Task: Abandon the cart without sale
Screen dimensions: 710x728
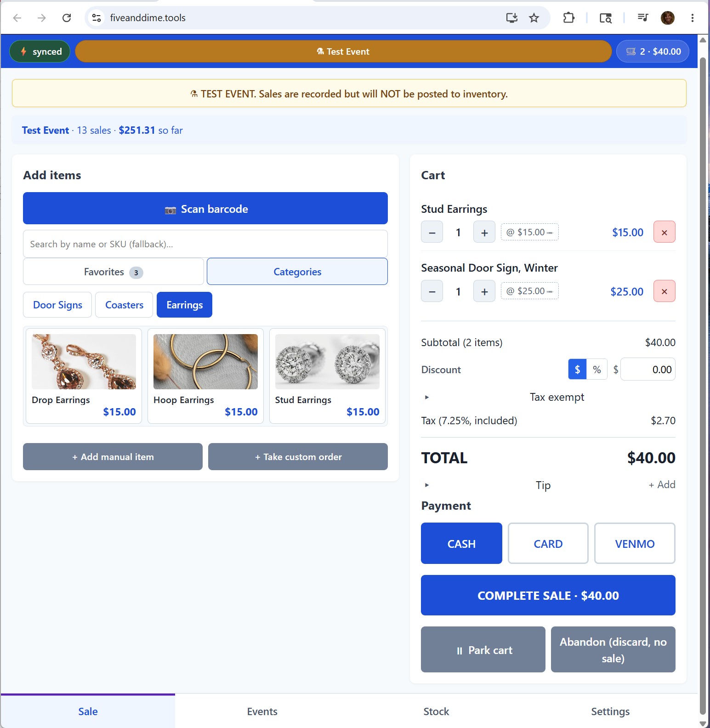Action: click(x=613, y=650)
